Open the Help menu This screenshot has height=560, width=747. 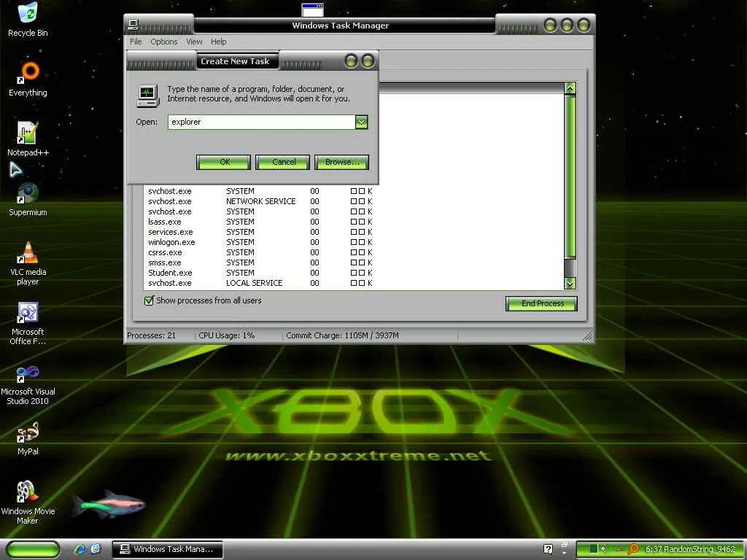click(x=219, y=42)
